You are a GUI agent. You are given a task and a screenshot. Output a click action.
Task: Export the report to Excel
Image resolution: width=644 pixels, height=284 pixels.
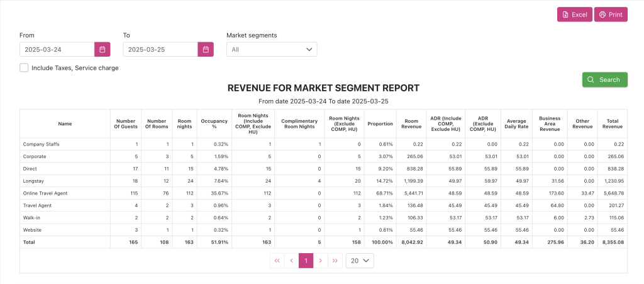click(x=574, y=14)
